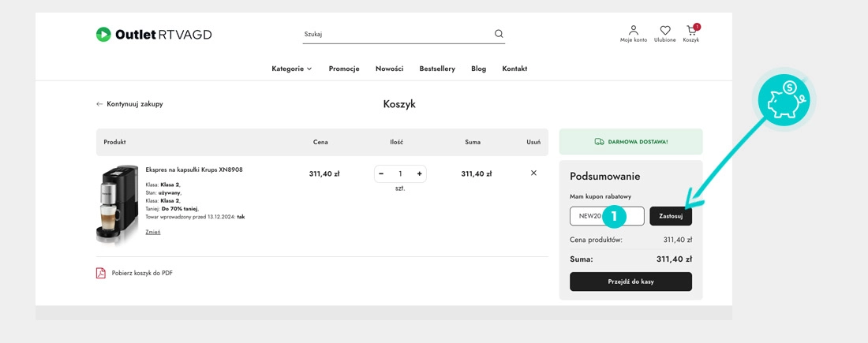Click the Zmień link under product

[153, 232]
